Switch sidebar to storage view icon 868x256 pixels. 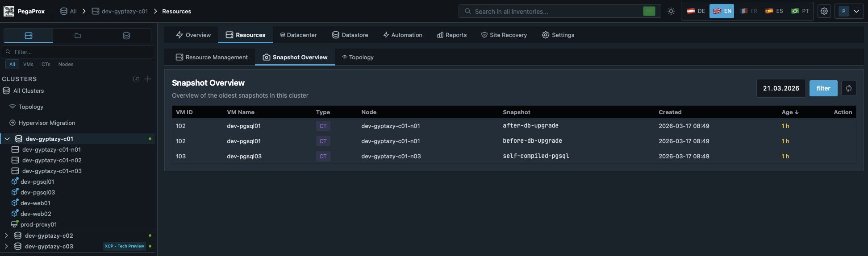(x=126, y=36)
